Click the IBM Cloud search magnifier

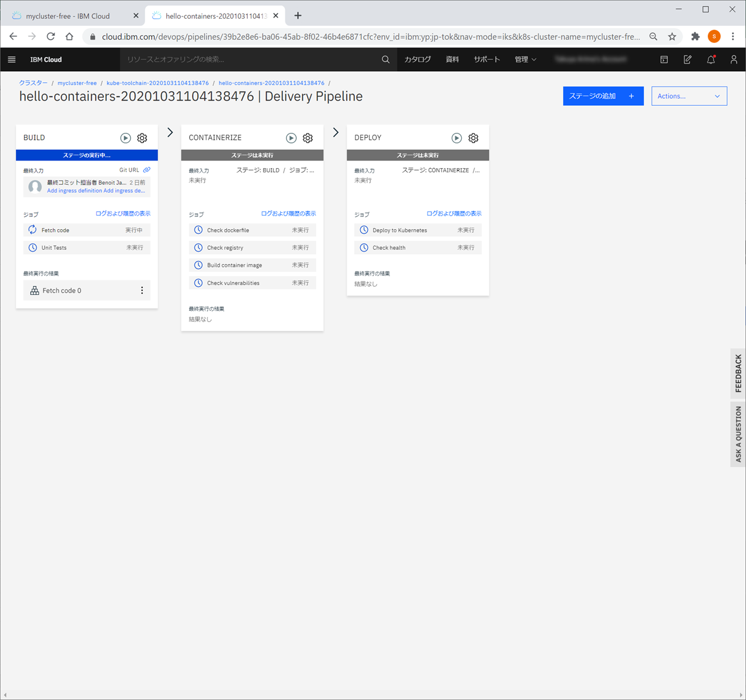pos(385,59)
